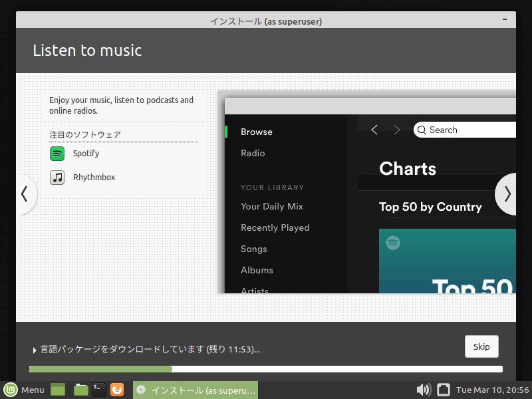Select the installer window entry in the taskbar
Viewport: 532px width, 399px height.
tap(196, 390)
